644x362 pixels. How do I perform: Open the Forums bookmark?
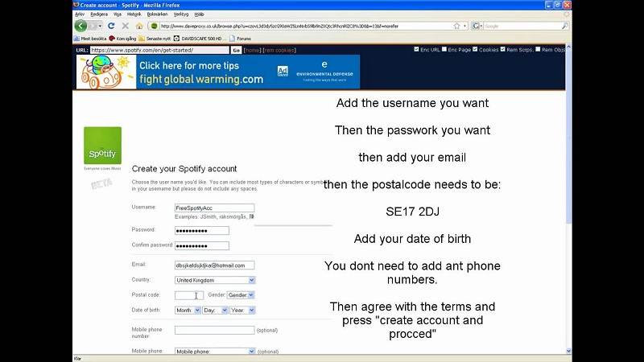[x=240, y=39]
